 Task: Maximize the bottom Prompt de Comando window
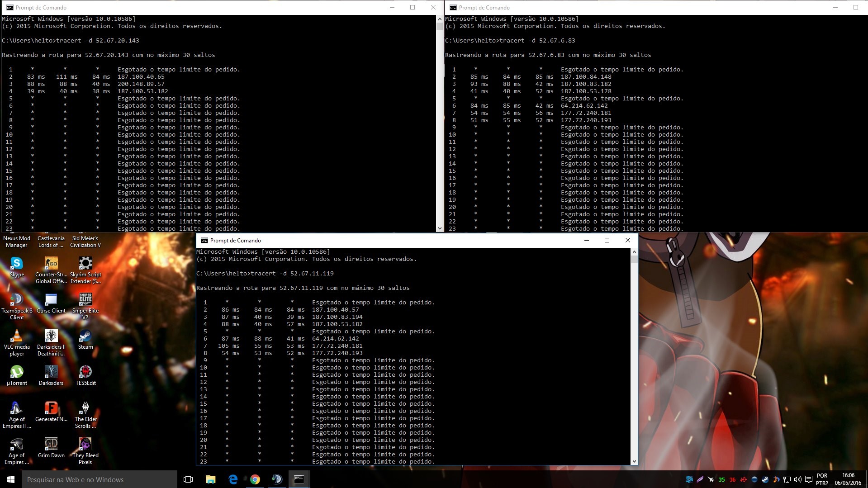(607, 240)
